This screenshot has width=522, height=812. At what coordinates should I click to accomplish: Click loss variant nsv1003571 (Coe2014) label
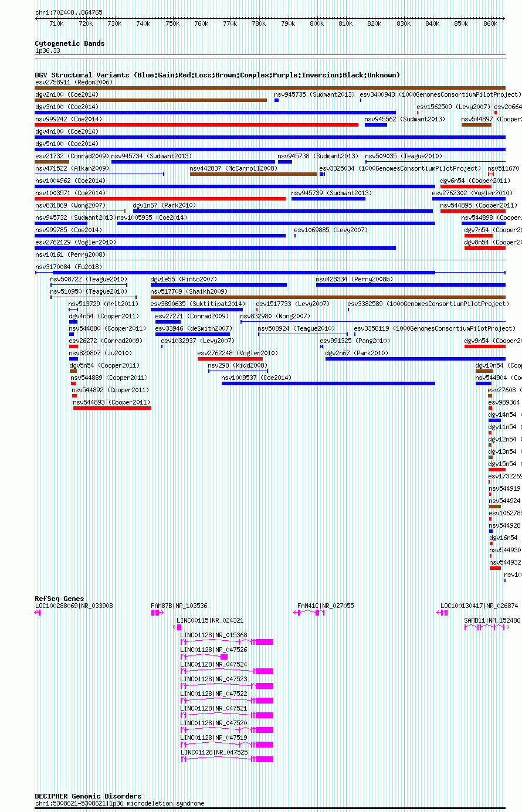[70, 193]
